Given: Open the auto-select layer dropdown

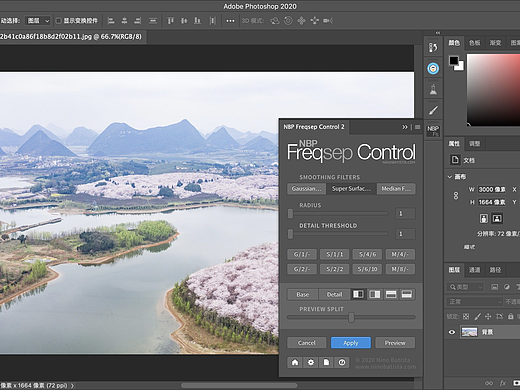Looking at the screenshot, I should tap(38, 21).
